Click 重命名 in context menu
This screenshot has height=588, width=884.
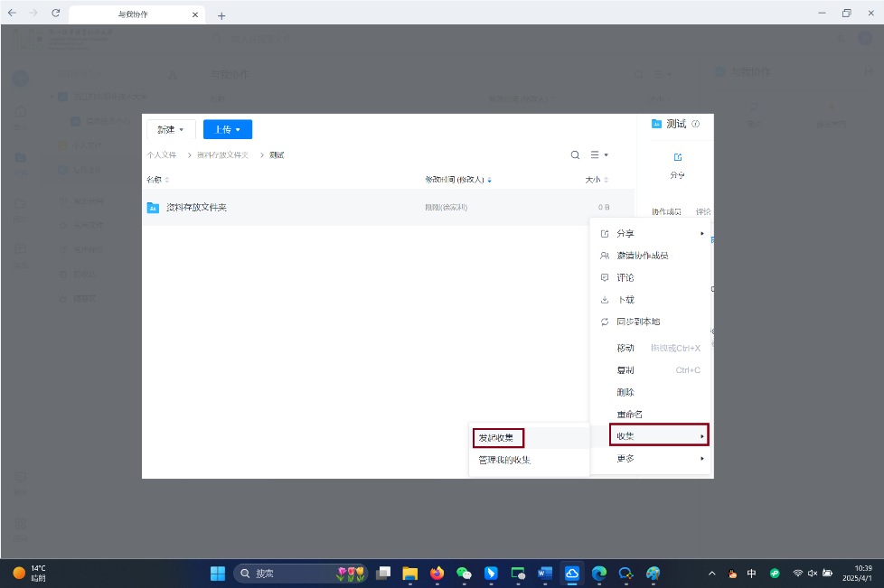click(x=629, y=415)
